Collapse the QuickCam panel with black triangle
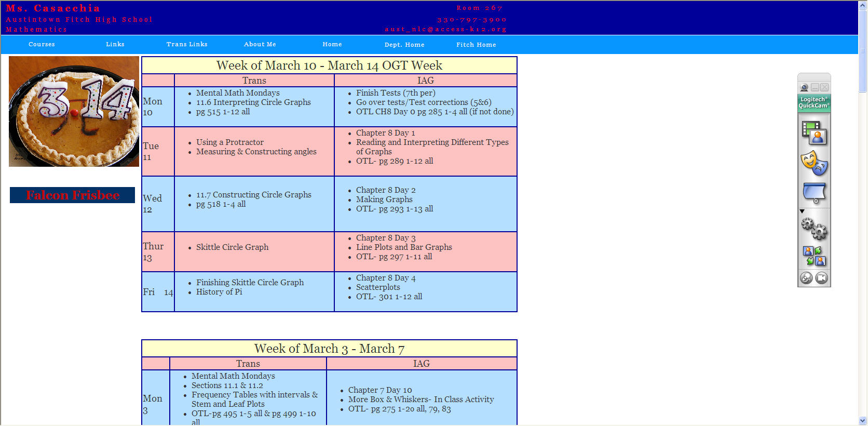The height and width of the screenshot is (426, 868). (802, 211)
